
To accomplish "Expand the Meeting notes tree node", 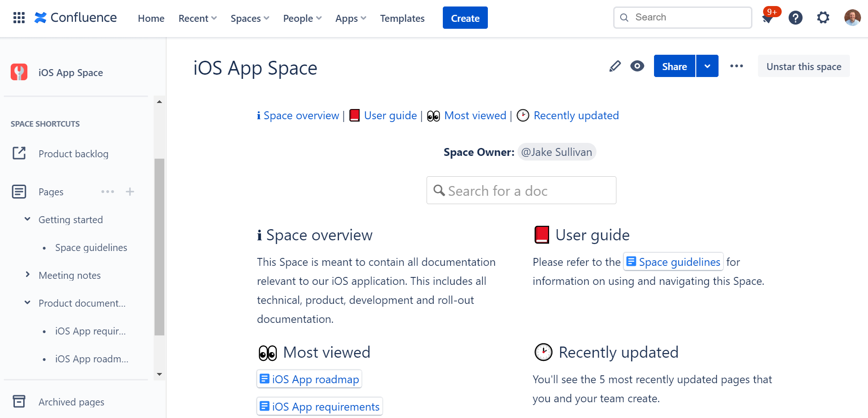I will [27, 275].
